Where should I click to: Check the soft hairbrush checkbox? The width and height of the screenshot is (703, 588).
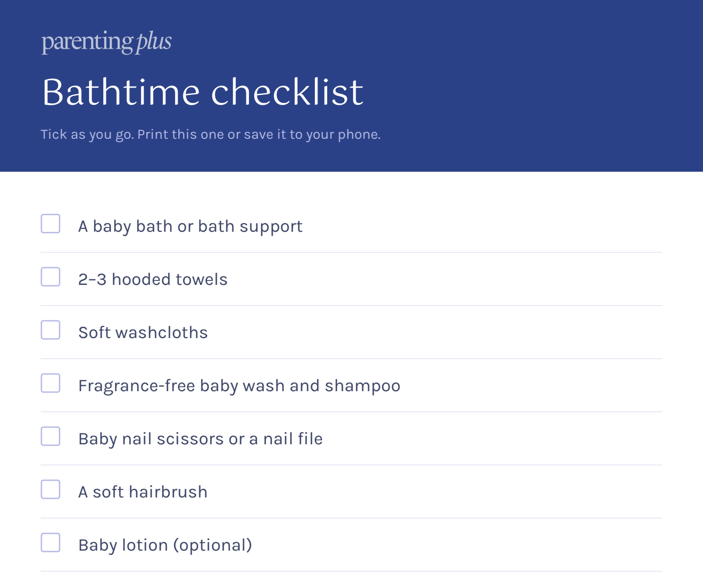coord(51,489)
